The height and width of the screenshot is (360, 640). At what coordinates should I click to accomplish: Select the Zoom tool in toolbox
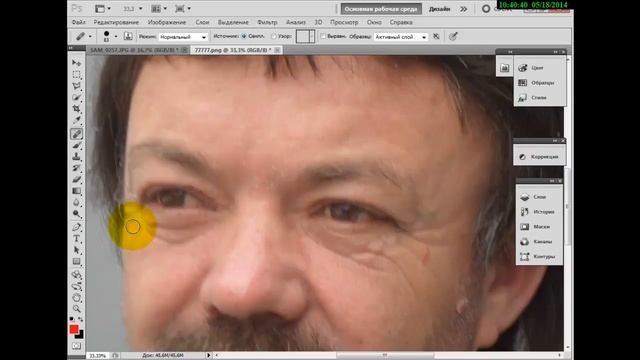coord(76,309)
